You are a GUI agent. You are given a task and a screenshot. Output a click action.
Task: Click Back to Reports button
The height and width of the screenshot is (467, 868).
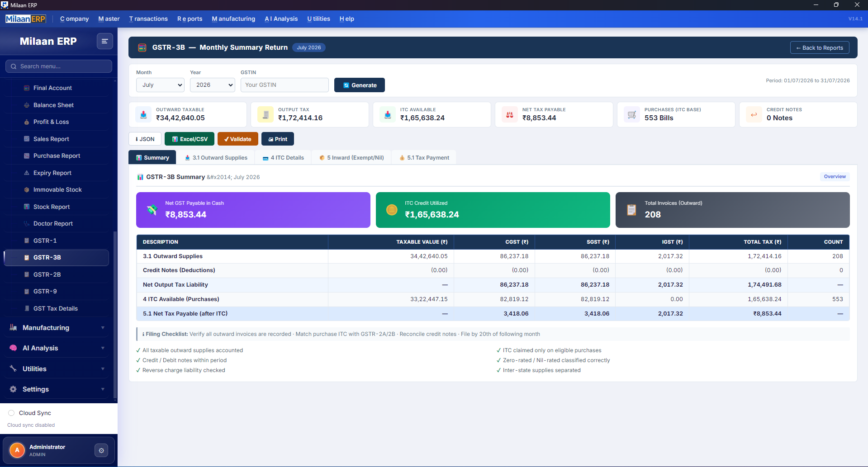point(820,48)
